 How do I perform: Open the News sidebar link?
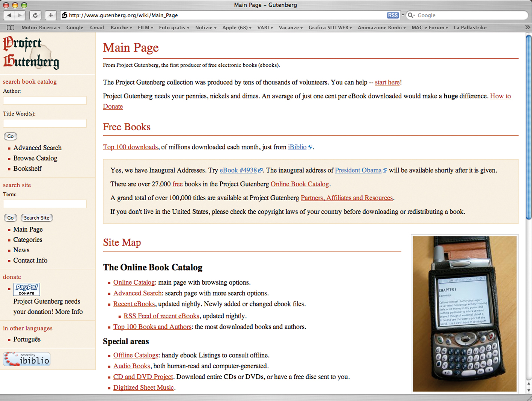(21, 250)
